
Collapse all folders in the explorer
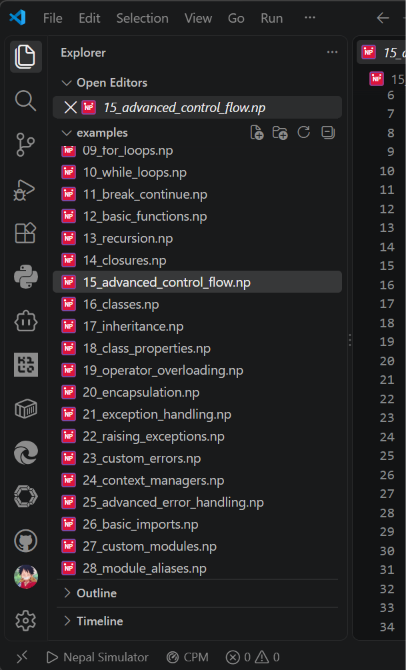328,132
